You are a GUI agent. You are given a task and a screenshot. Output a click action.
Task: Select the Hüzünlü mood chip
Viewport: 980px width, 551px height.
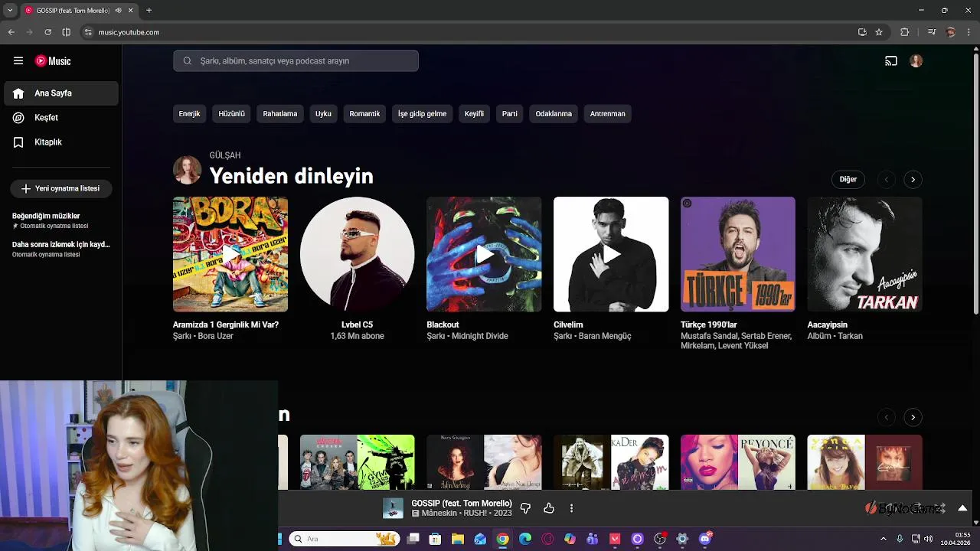(231, 113)
